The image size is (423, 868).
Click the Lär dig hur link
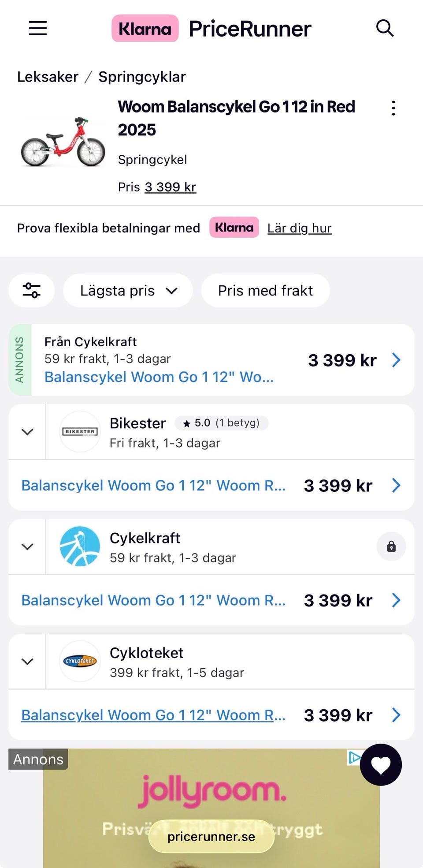(x=299, y=228)
